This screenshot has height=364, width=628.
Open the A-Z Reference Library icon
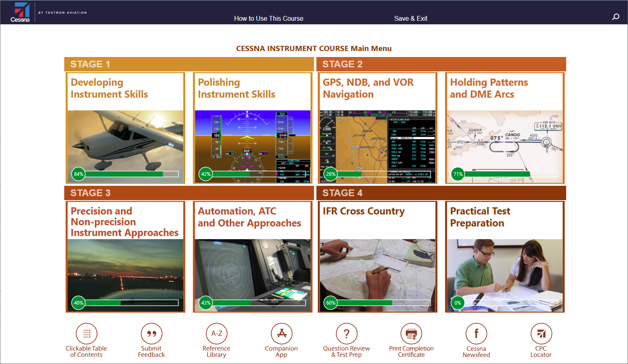point(217,334)
